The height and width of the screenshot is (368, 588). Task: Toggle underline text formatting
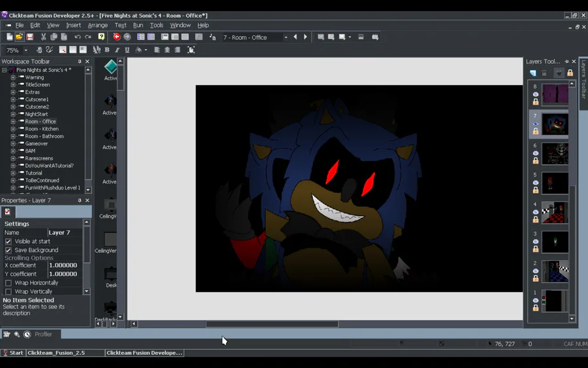(x=127, y=50)
